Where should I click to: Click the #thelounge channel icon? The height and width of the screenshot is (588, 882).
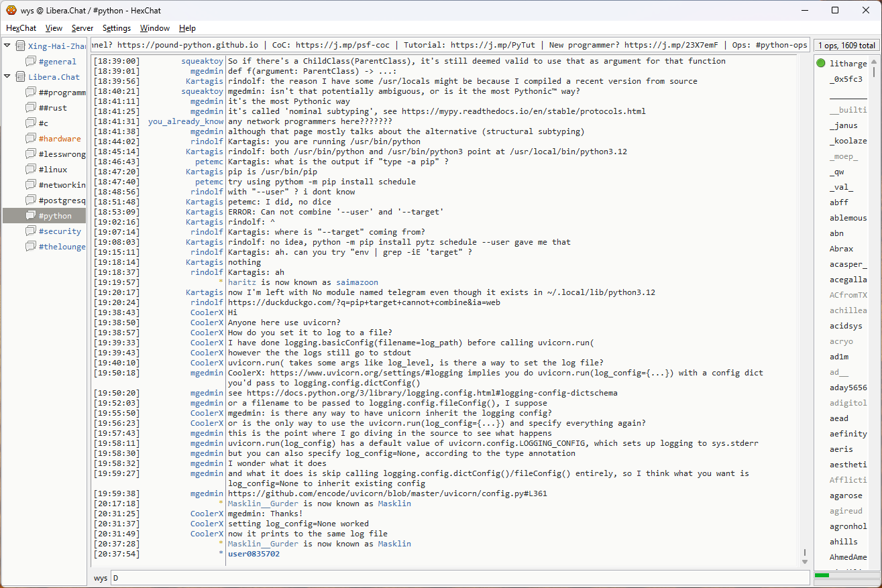coord(31,246)
